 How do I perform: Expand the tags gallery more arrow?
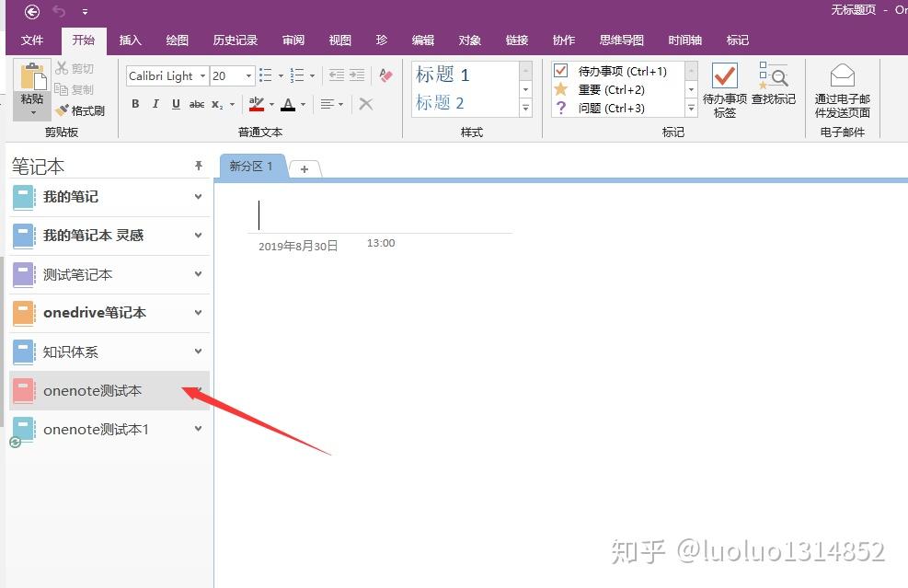[691, 108]
